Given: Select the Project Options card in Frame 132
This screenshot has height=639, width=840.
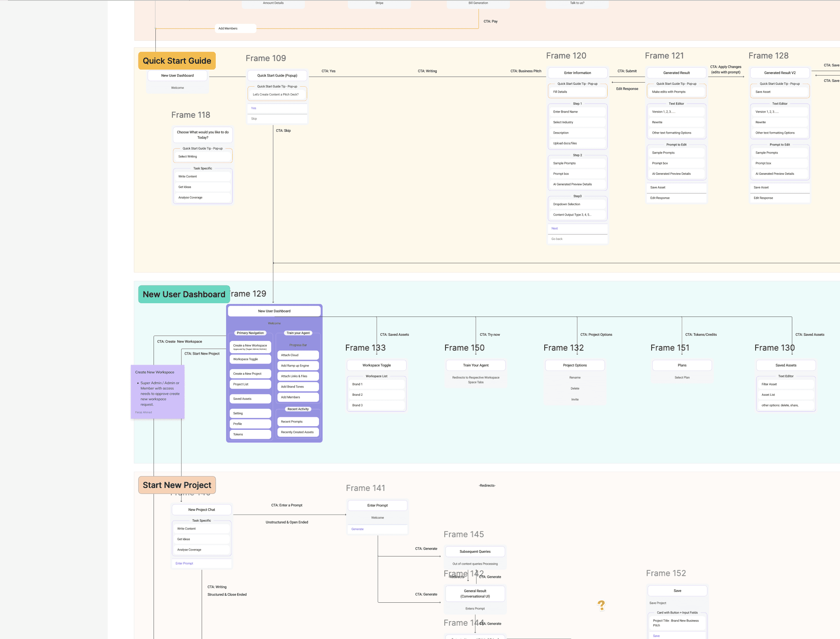Looking at the screenshot, I should tap(574, 365).
